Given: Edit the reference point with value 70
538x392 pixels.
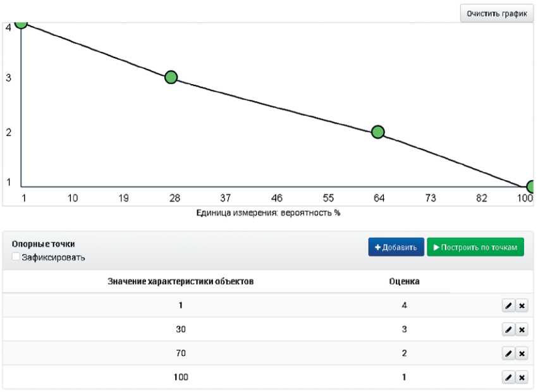Looking at the screenshot, I should tap(508, 353).
